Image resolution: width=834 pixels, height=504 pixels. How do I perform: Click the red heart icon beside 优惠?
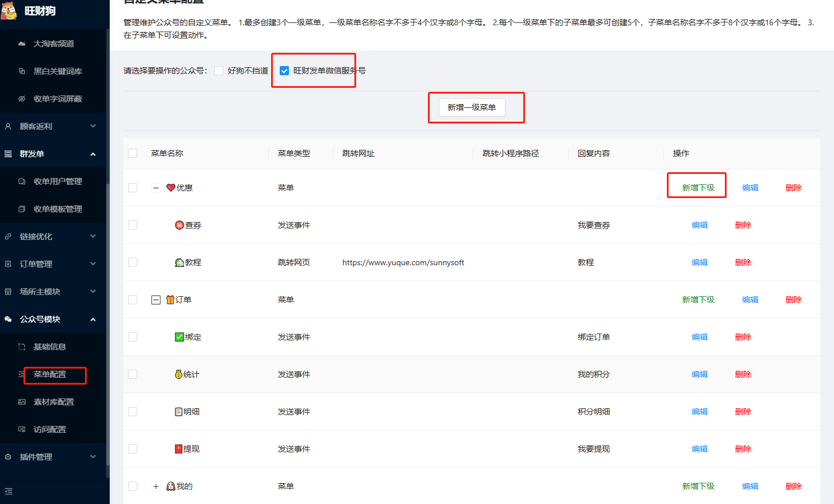(x=171, y=188)
